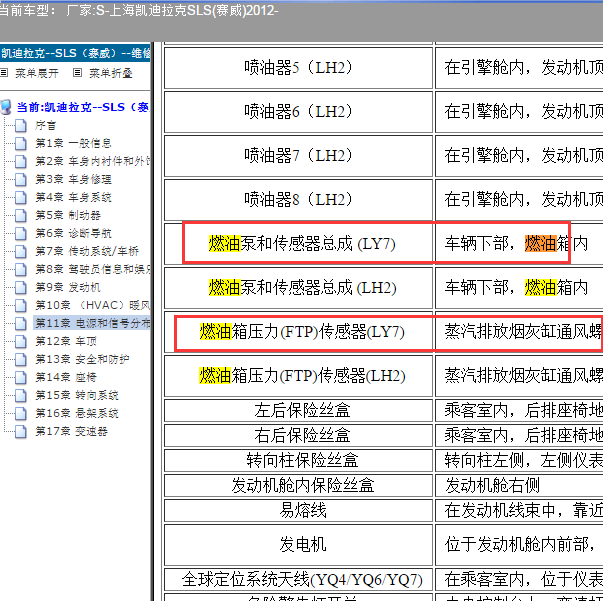The width and height of the screenshot is (603, 601).
Task: Click table cell 发动机舱内保险丝盒
Action: (x=298, y=485)
